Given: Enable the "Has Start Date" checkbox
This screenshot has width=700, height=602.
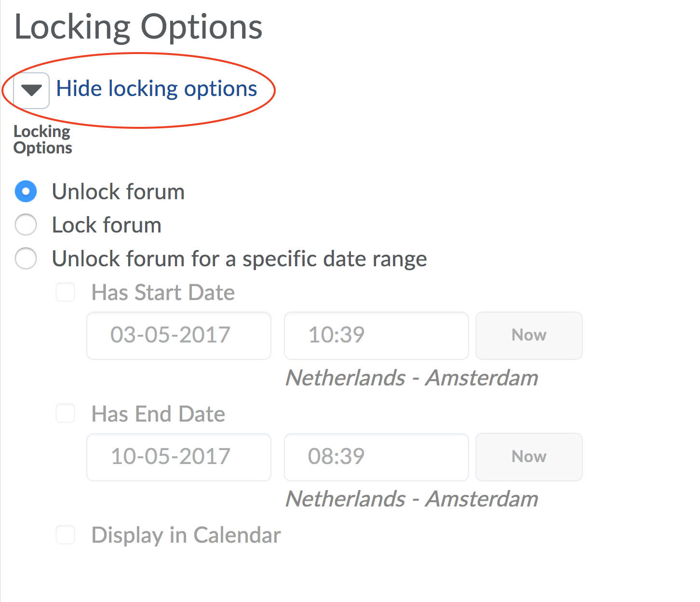Looking at the screenshot, I should tap(66, 292).
